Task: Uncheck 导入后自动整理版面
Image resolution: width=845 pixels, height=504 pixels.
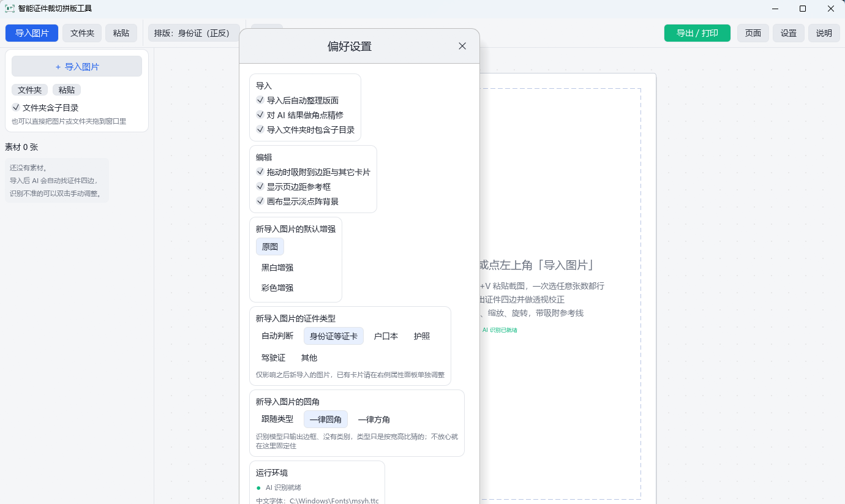Action: point(260,100)
